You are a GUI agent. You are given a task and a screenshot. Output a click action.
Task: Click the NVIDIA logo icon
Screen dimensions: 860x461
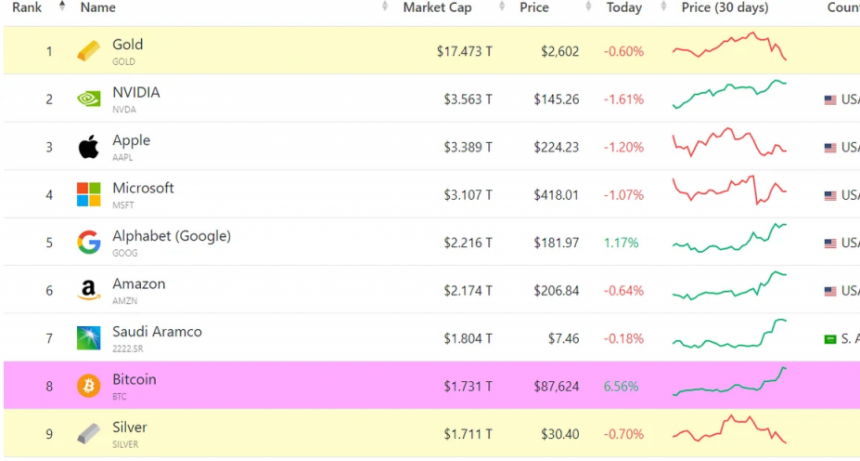pos(88,99)
